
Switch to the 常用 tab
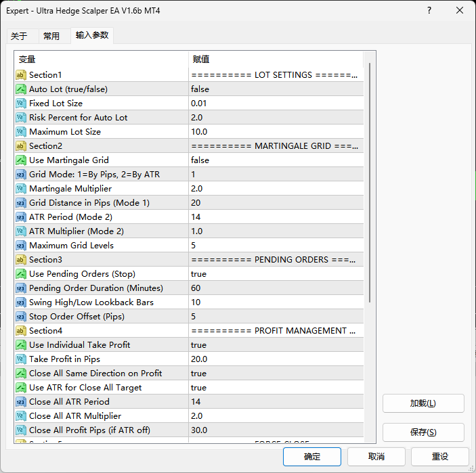click(x=51, y=37)
